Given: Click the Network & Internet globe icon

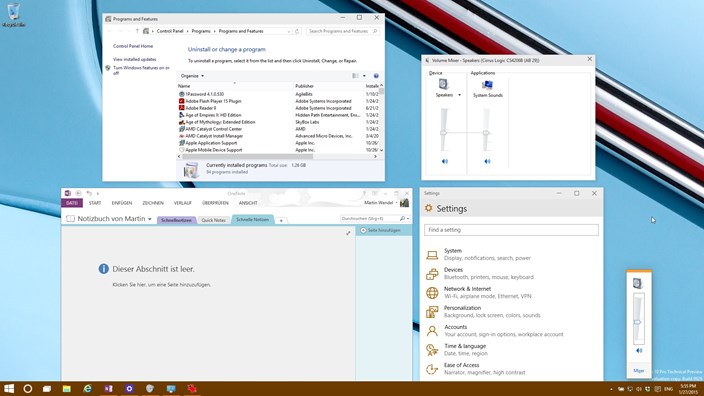Looking at the screenshot, I should point(432,293).
